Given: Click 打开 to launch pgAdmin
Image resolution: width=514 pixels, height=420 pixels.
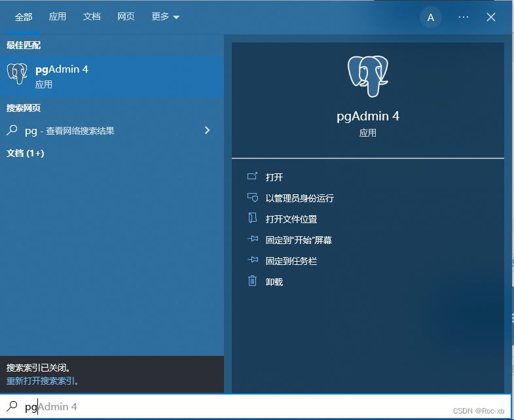Looking at the screenshot, I should [274, 177].
